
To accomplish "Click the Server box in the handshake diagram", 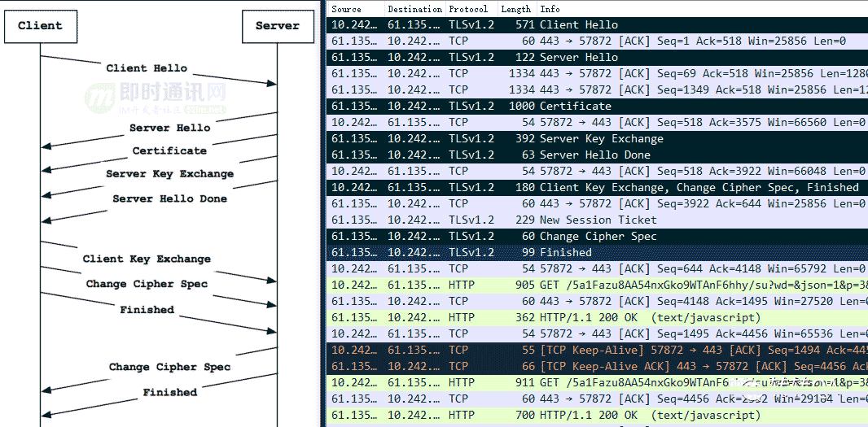I will click(278, 25).
